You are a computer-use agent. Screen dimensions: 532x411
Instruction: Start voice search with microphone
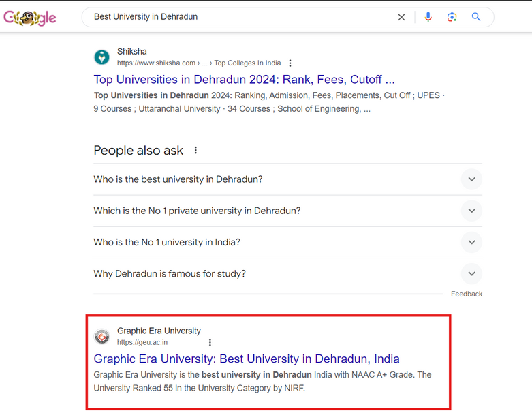pos(428,17)
